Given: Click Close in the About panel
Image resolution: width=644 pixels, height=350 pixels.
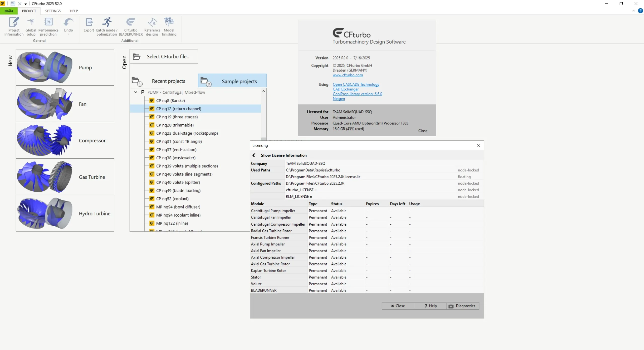Looking at the screenshot, I should coord(423,131).
